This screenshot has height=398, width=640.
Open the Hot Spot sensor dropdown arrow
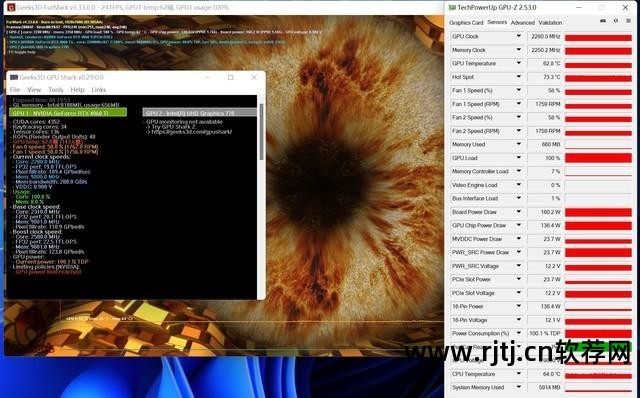(519, 77)
